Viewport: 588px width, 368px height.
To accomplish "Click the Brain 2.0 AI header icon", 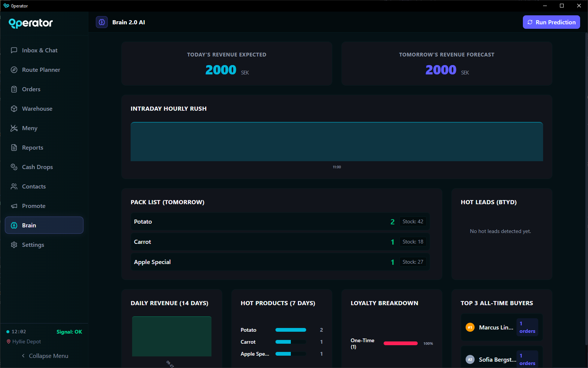I will point(102,22).
